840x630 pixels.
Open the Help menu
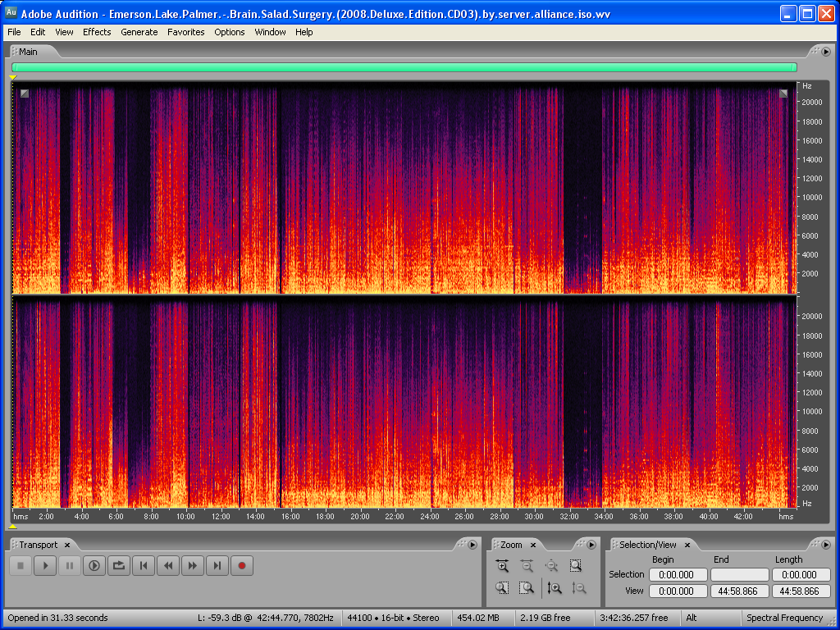pyautogui.click(x=304, y=32)
